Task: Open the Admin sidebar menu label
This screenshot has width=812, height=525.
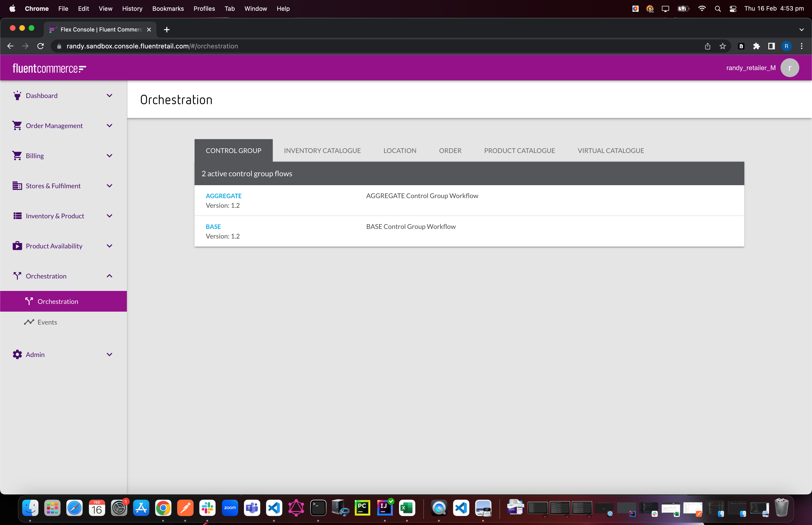Action: click(35, 355)
